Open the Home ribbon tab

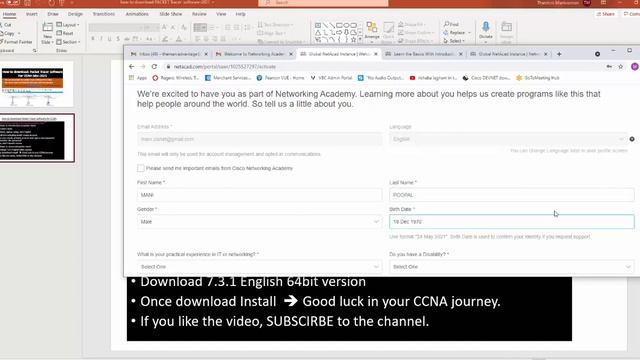(9, 14)
